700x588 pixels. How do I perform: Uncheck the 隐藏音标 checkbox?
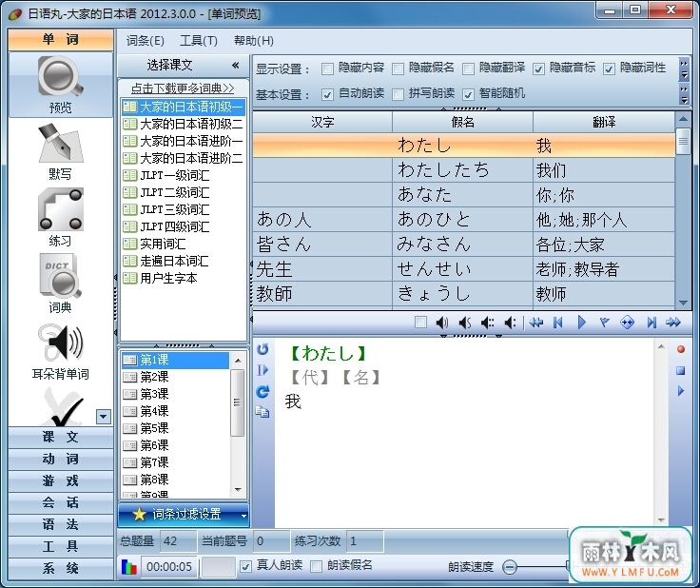click(539, 69)
